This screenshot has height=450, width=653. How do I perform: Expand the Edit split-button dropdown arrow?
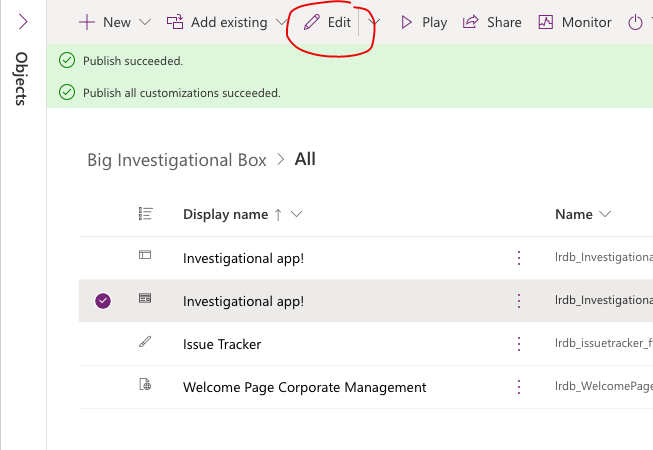[x=374, y=22]
